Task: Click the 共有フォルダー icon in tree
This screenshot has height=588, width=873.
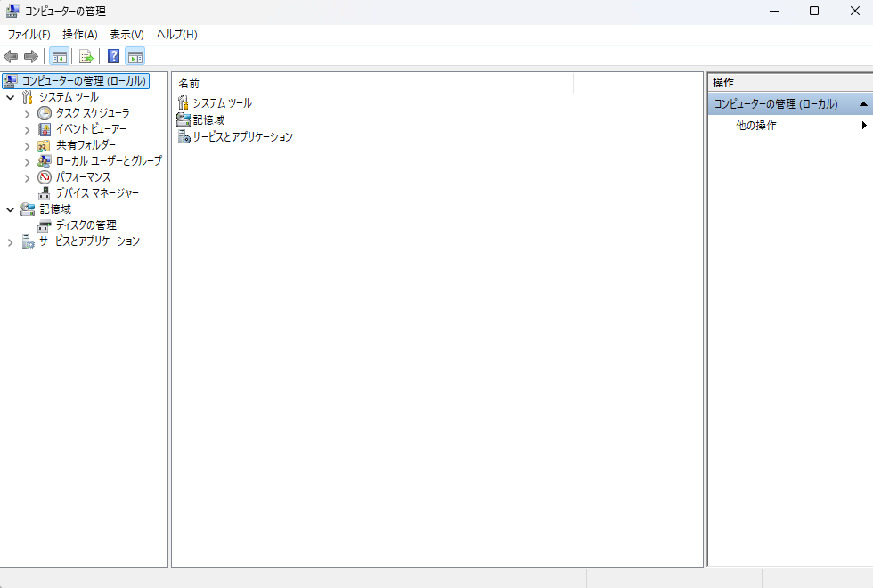Action: [44, 145]
